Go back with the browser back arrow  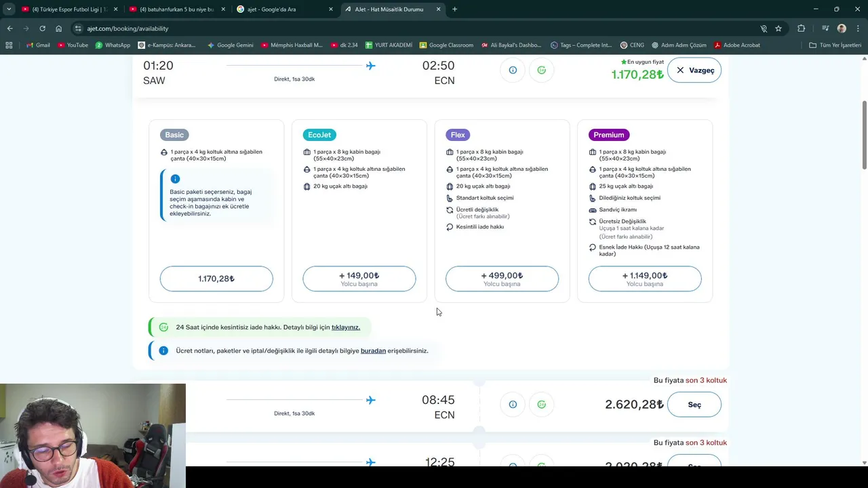point(9,28)
